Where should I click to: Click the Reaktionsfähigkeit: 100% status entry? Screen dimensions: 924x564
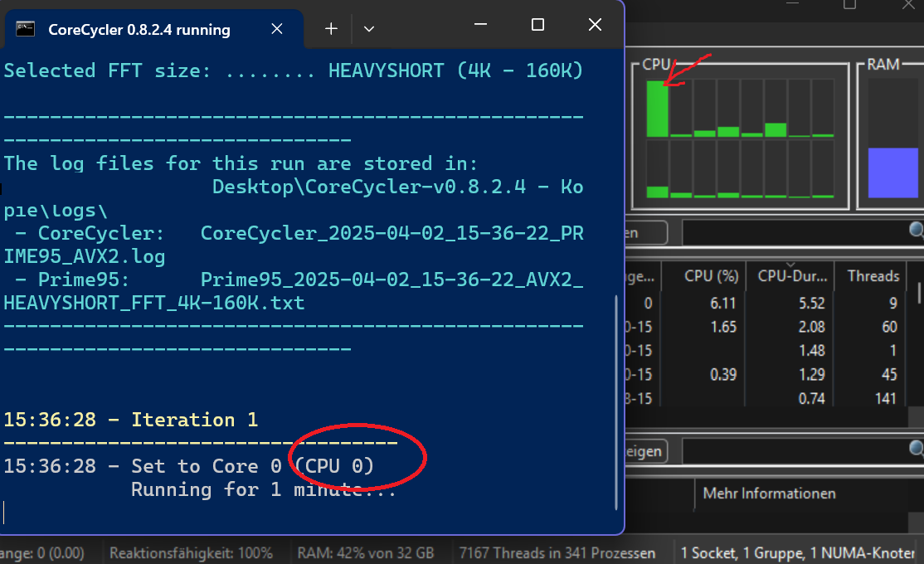(x=191, y=553)
